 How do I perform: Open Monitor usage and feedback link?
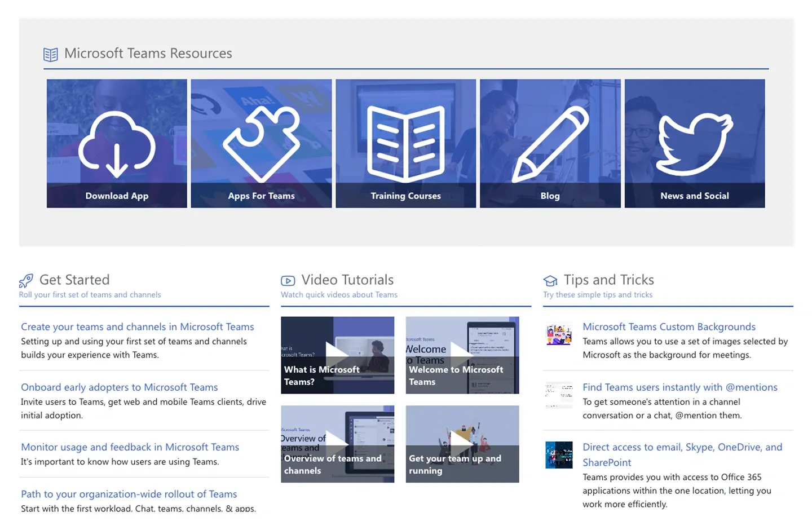(x=130, y=447)
